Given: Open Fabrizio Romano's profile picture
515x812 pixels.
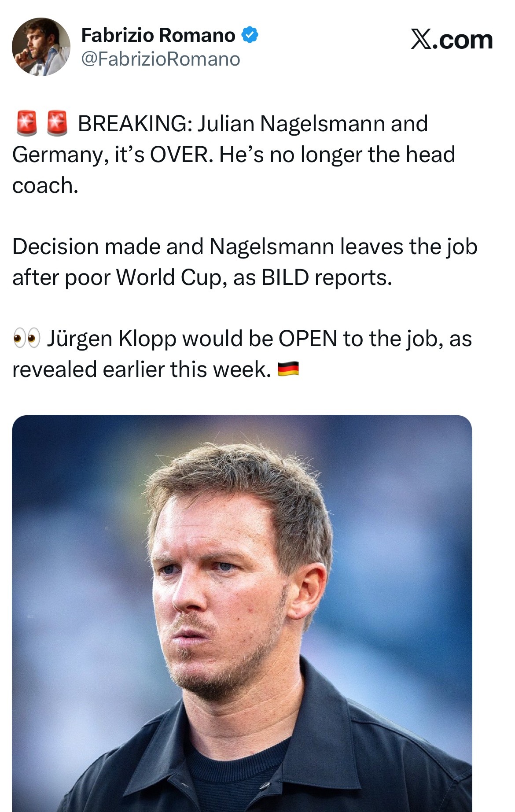Looking at the screenshot, I should [x=41, y=47].
